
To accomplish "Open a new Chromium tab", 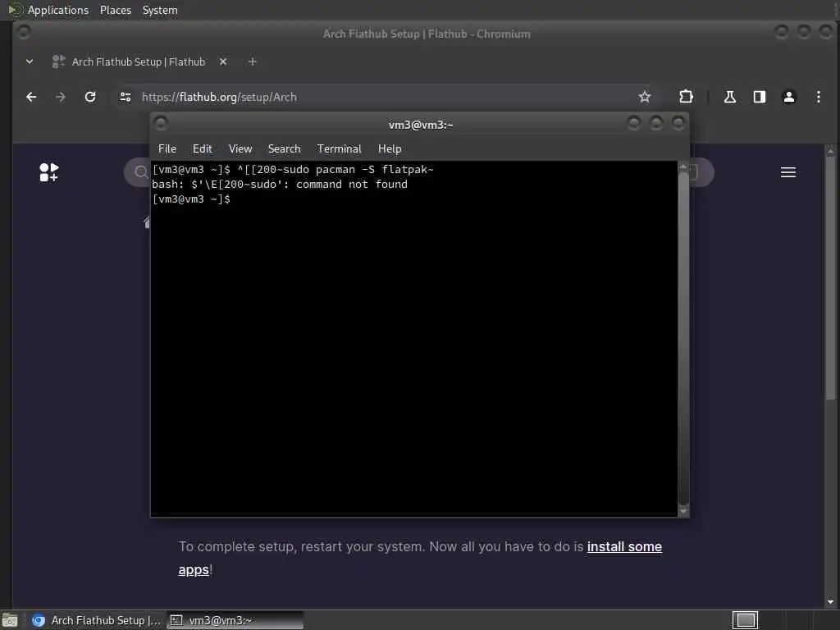I will tap(253, 62).
